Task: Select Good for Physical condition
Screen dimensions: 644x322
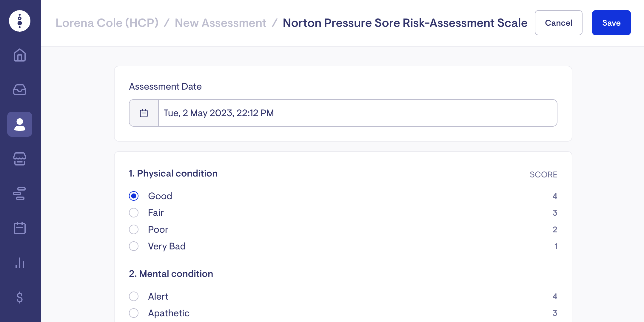Action: pos(134,196)
